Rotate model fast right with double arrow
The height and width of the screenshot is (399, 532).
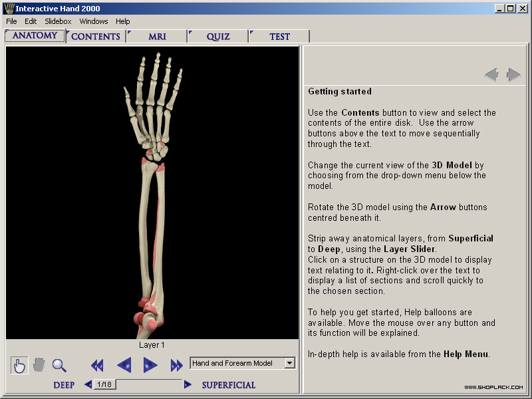(176, 365)
